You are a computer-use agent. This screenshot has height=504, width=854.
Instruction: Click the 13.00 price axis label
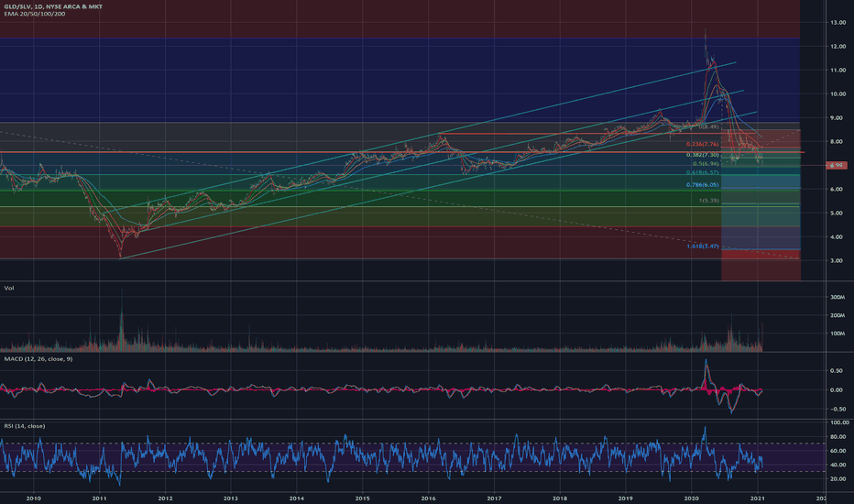(838, 23)
